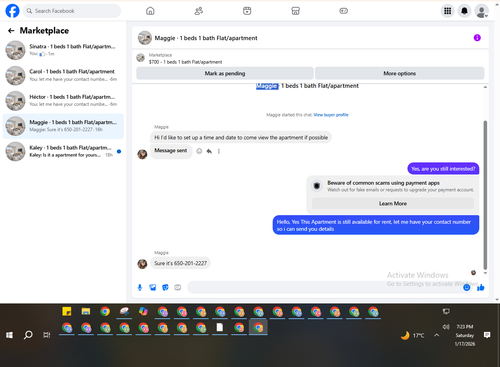This screenshot has width=500, height=367.
Task: Open conversation information purple icon
Action: [477, 38]
